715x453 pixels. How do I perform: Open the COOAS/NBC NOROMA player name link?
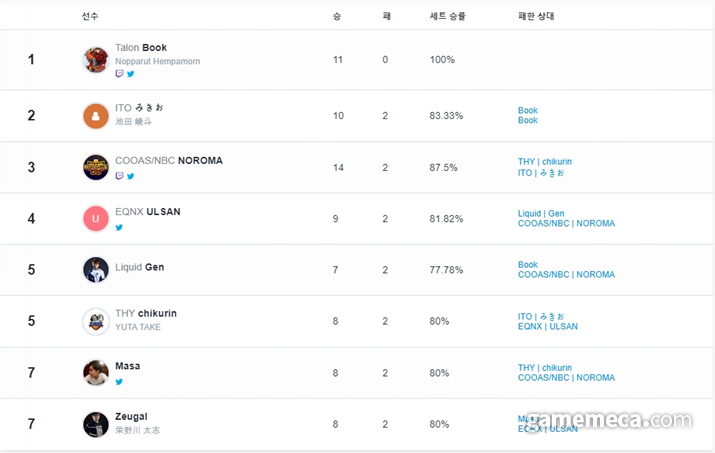pyautogui.click(x=169, y=160)
